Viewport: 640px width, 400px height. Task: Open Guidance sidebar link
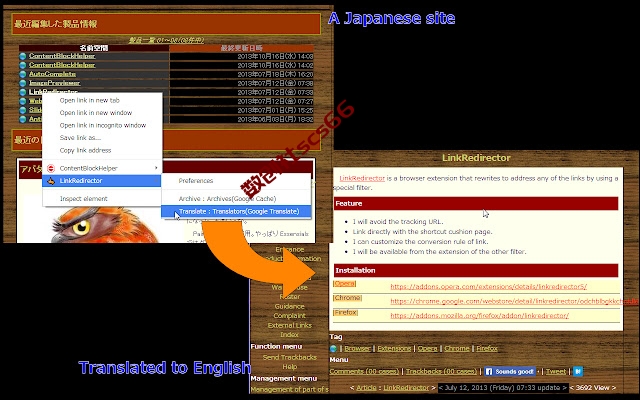click(x=289, y=306)
